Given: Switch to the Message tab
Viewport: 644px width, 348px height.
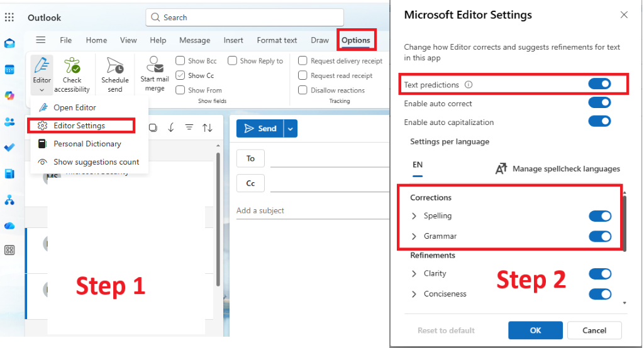Looking at the screenshot, I should (x=195, y=40).
